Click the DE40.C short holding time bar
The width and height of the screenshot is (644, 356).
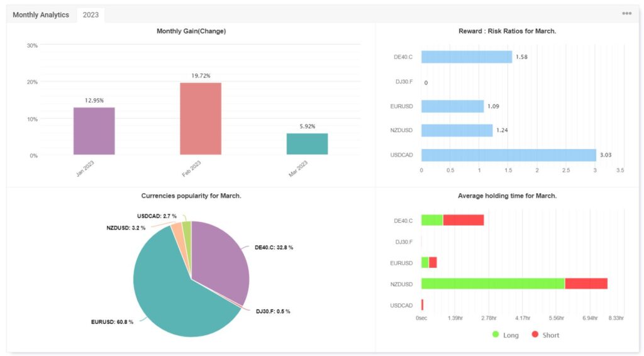[x=463, y=220]
